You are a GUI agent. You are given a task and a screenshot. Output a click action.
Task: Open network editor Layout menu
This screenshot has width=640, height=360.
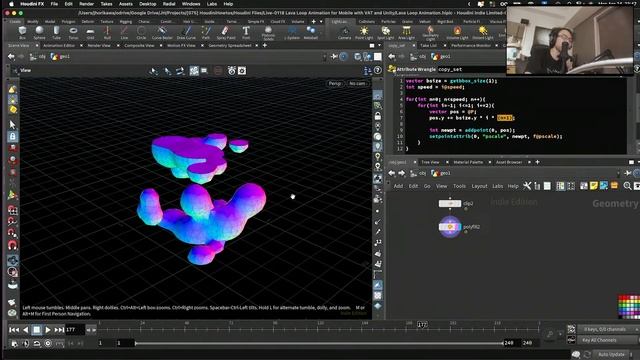pos(479,186)
